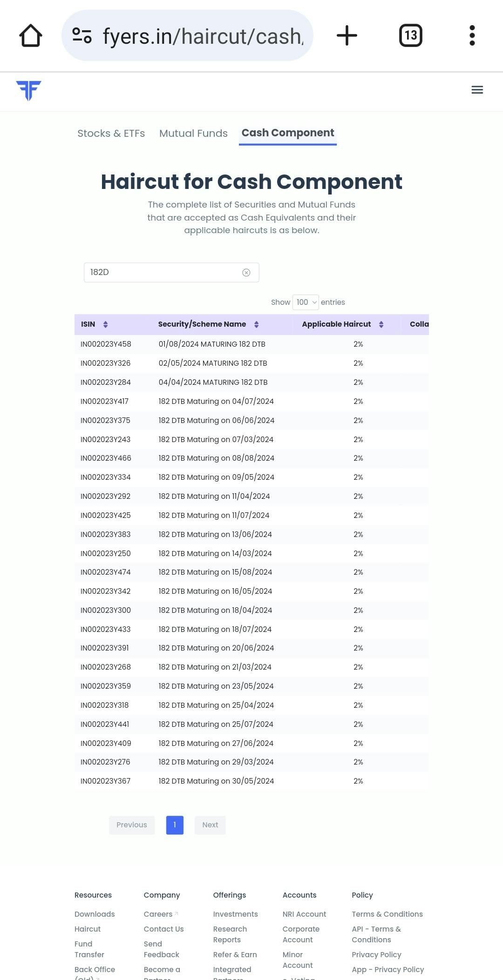The width and height of the screenshot is (503, 980).
Task: Clear the 182D search text
Action: (x=246, y=273)
